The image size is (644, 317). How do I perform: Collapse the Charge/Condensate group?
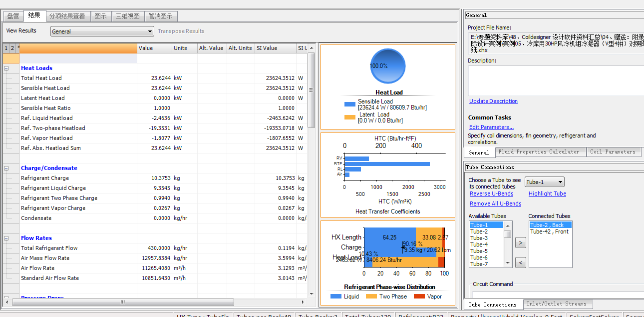tap(6, 168)
